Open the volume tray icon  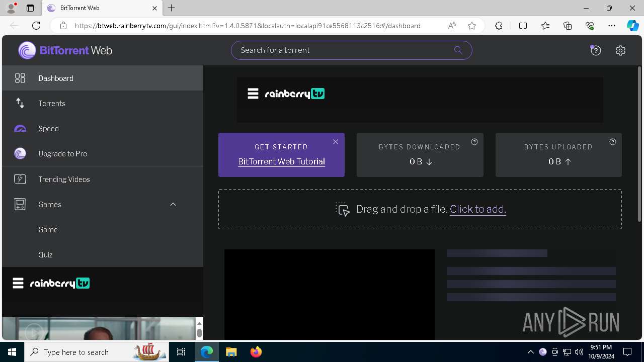(579, 352)
